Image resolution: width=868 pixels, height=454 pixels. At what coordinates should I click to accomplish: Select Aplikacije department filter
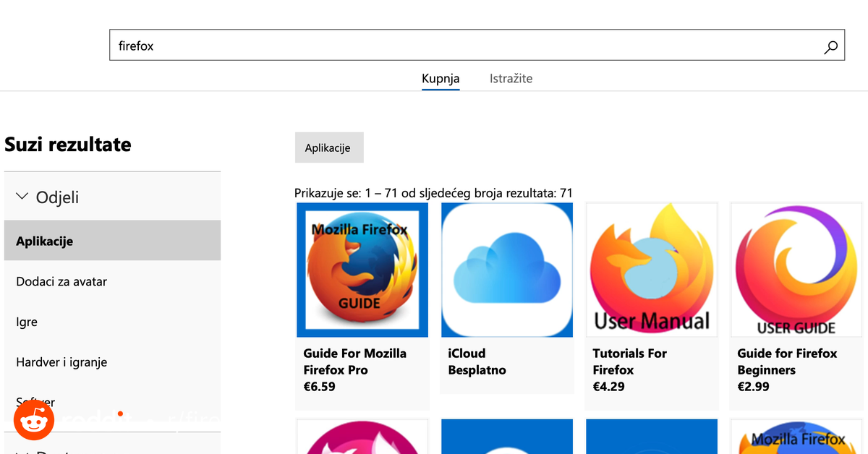[112, 241]
